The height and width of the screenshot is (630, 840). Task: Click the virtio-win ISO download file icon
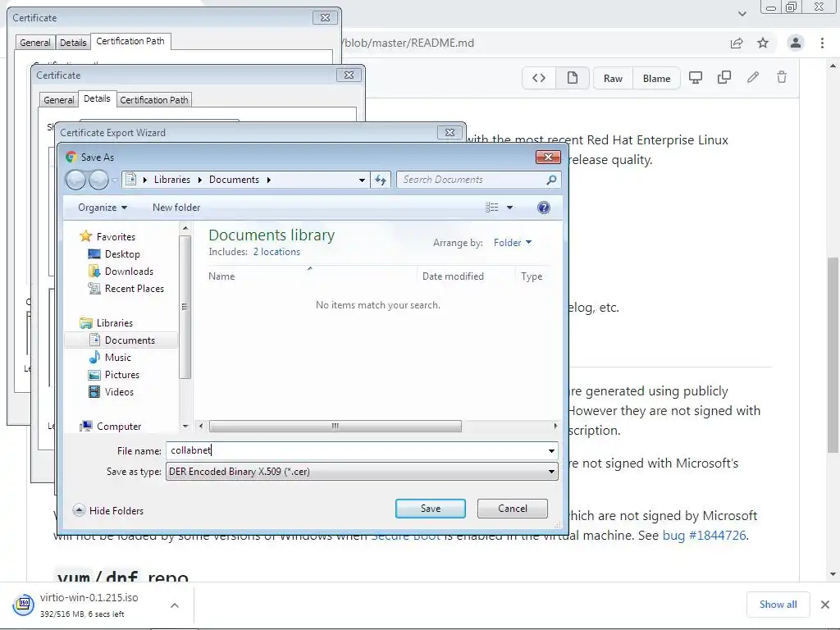click(24, 605)
